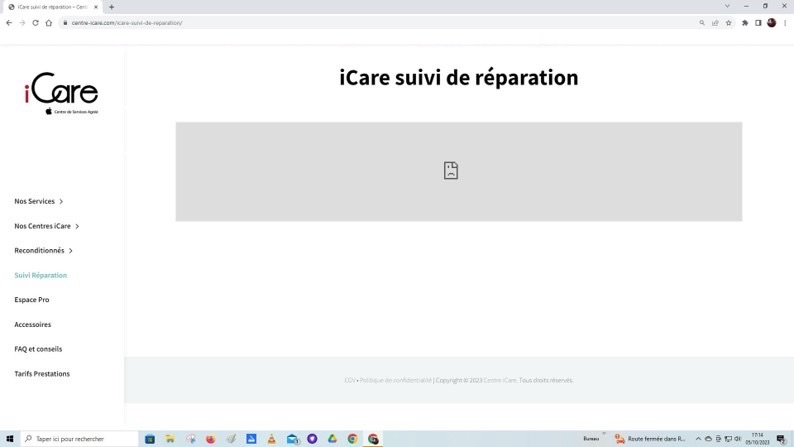Image resolution: width=794 pixels, height=447 pixels.
Task: Click the broken page icon in frame
Action: [451, 171]
